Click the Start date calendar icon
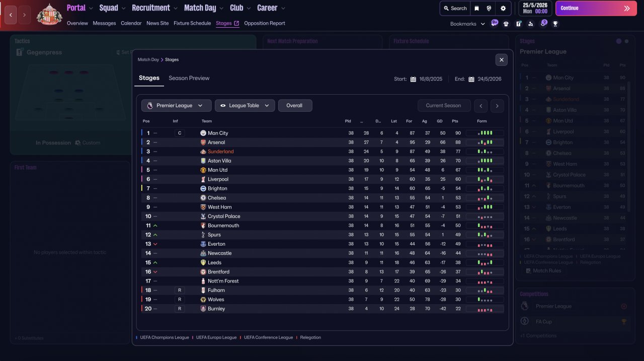This screenshot has width=644, height=361. coord(413,79)
